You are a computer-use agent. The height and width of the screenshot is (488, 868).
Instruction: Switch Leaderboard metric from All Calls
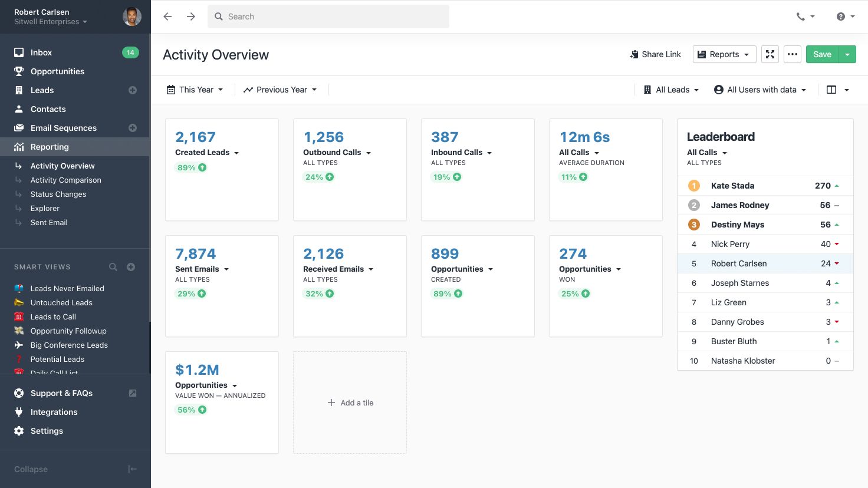click(706, 152)
